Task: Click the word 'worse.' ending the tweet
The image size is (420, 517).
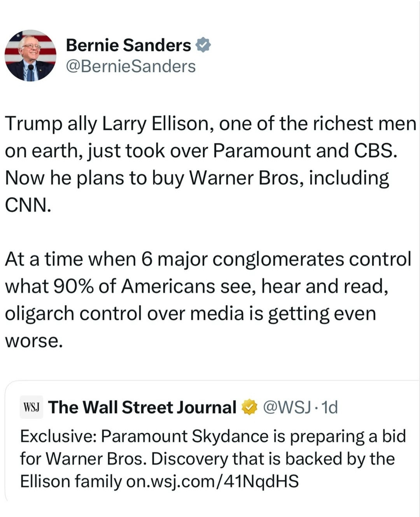Action: click(33, 341)
